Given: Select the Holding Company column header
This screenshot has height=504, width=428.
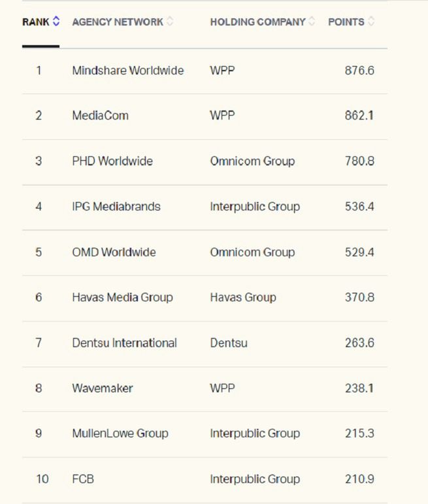Looking at the screenshot, I should (x=257, y=22).
